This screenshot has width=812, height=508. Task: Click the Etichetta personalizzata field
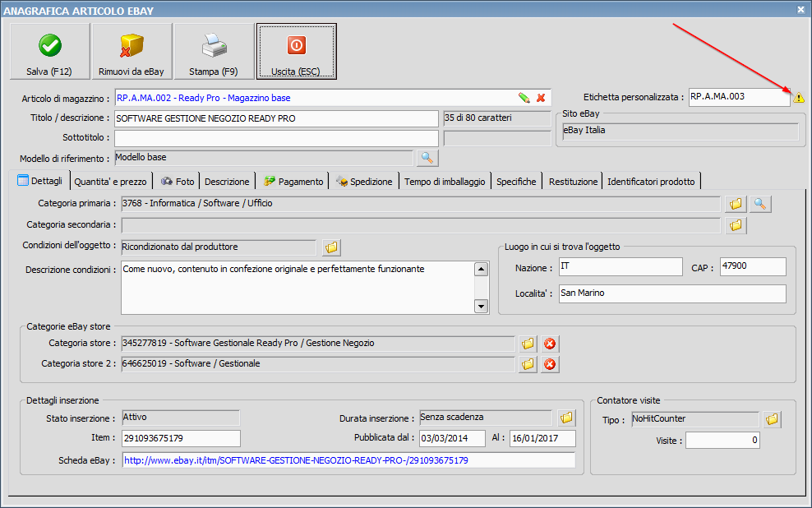[739, 97]
